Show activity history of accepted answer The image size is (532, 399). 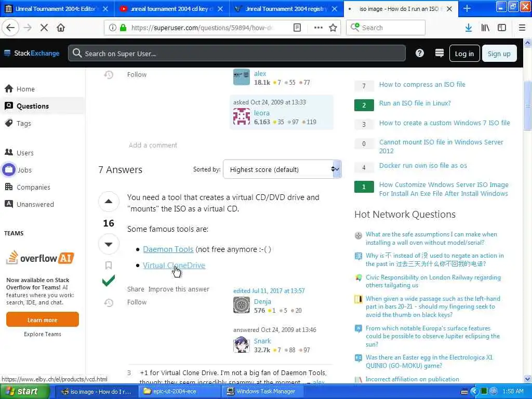[109, 302]
